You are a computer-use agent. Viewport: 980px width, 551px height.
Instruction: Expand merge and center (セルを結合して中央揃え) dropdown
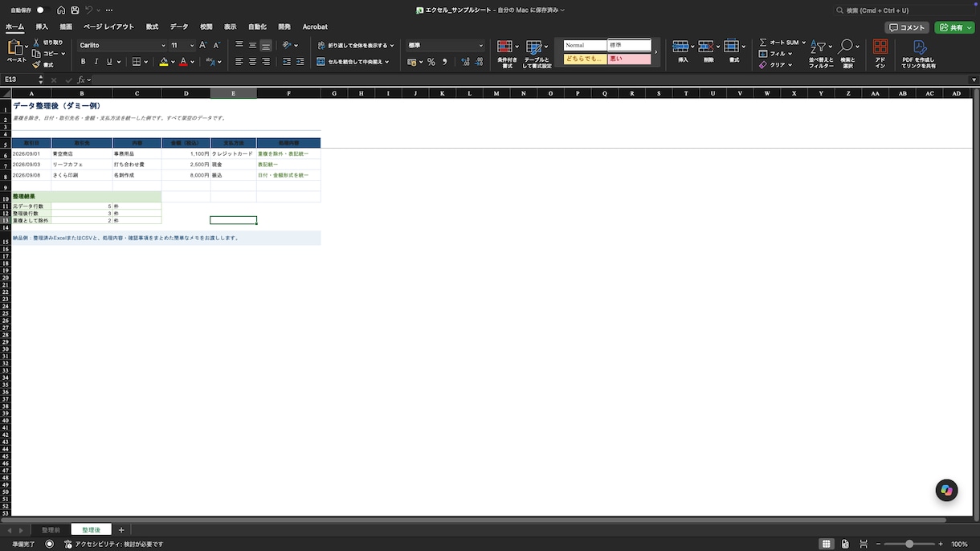386,62
